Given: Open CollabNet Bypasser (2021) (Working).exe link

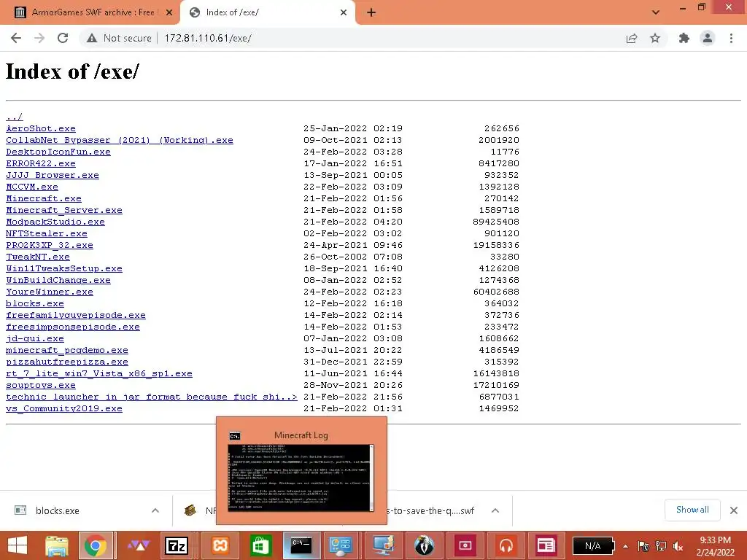Looking at the screenshot, I should pos(120,140).
